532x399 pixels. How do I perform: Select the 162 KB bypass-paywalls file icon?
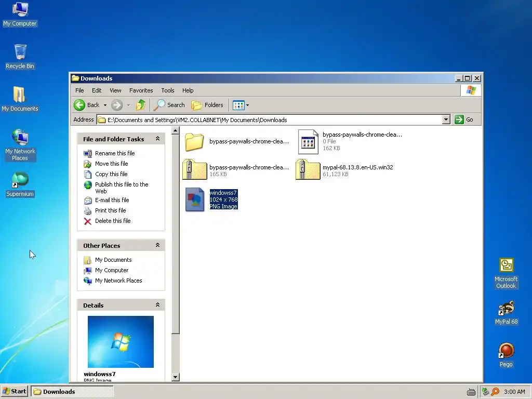(x=308, y=141)
